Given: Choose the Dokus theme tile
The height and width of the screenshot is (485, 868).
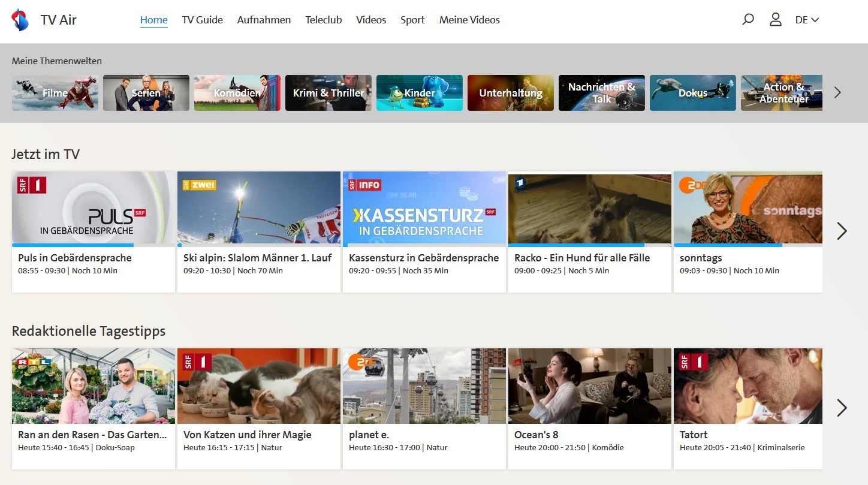Looking at the screenshot, I should click(x=692, y=93).
